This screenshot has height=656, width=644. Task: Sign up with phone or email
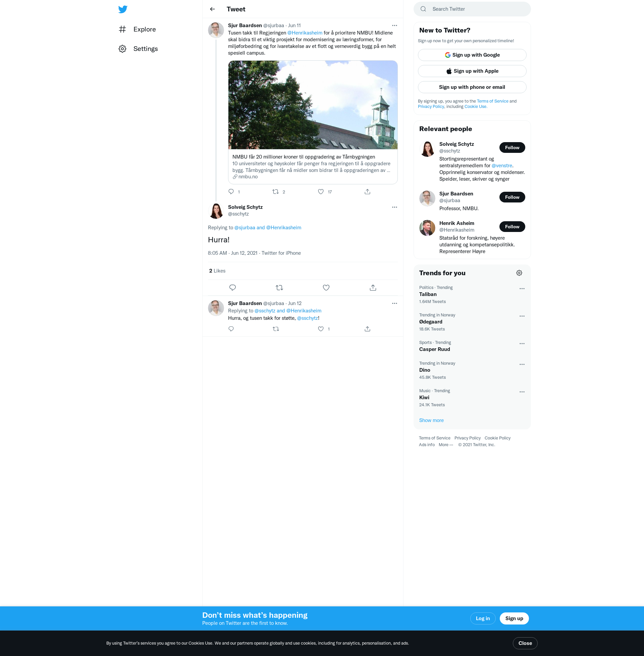tap(472, 87)
